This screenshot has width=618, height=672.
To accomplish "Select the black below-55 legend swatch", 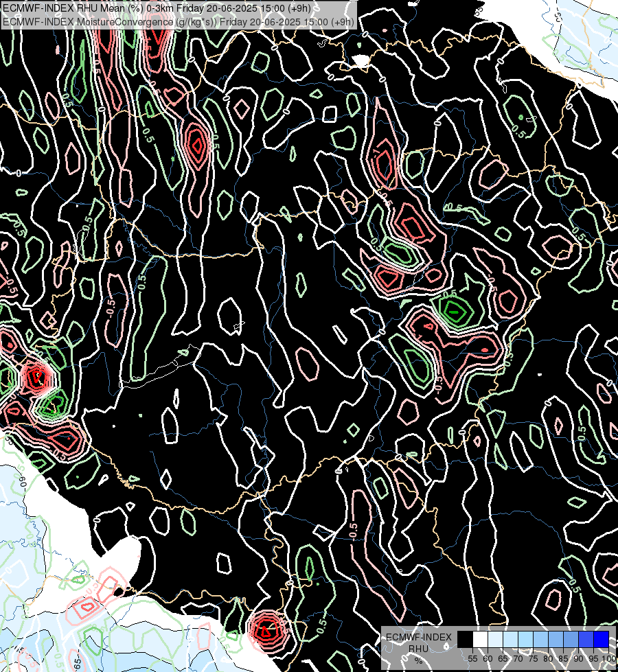I will pyautogui.click(x=465, y=640).
